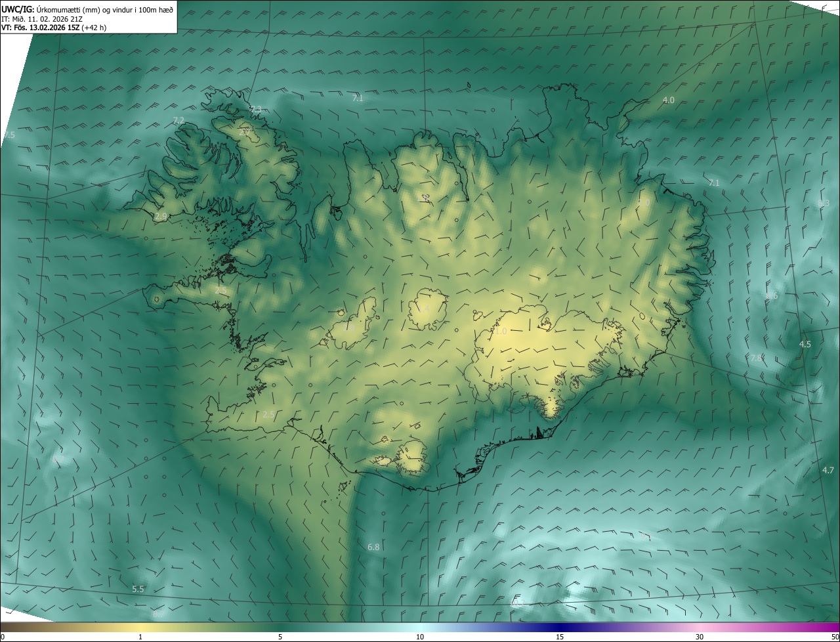The width and height of the screenshot is (840, 642).
Task: Click the '15' tick on the color scale
Action: 560,637
